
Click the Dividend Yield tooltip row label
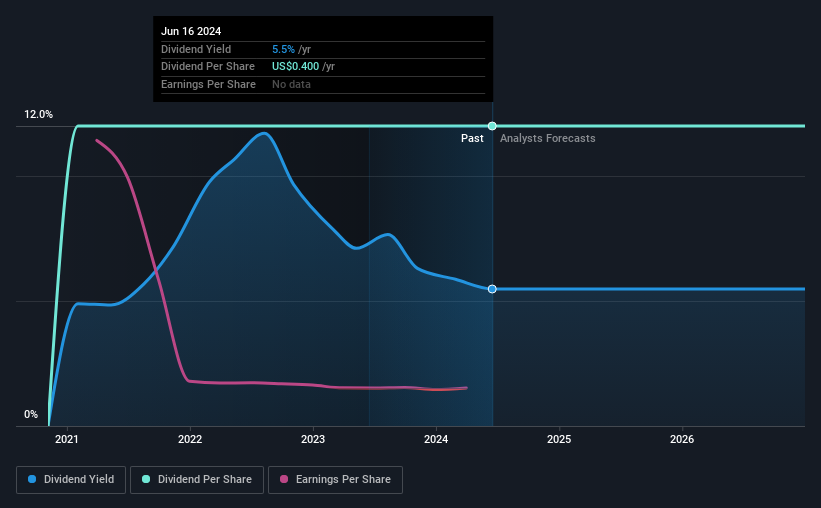coord(196,49)
